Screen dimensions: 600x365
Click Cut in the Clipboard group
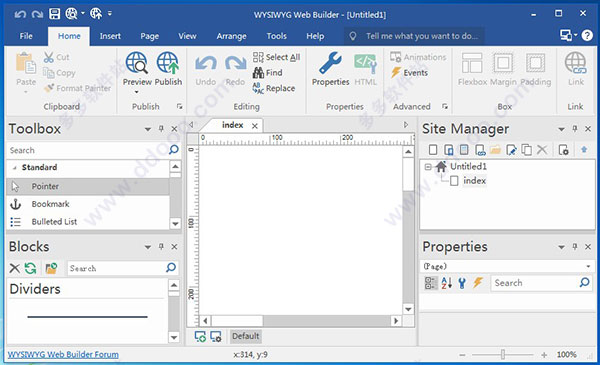pyautogui.click(x=56, y=57)
